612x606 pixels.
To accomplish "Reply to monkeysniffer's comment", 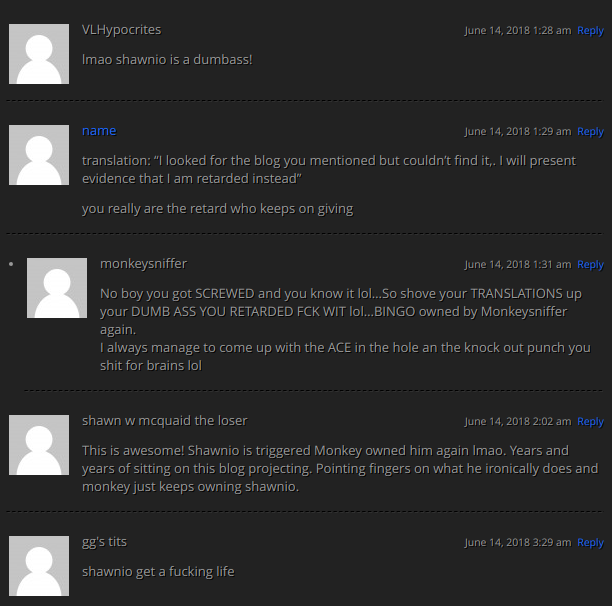I will pyautogui.click(x=591, y=265).
